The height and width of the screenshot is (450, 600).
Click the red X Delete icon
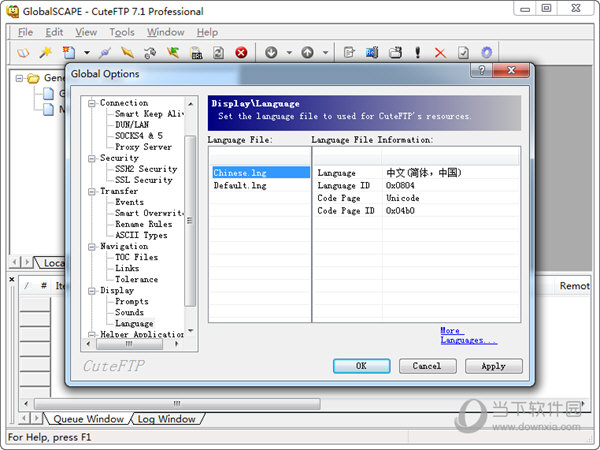(x=440, y=53)
